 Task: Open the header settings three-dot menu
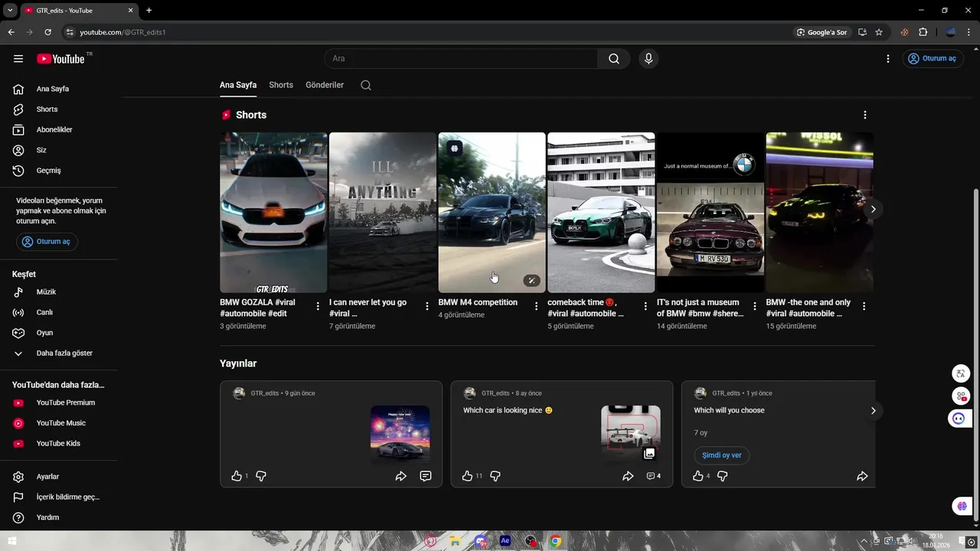pos(888,59)
